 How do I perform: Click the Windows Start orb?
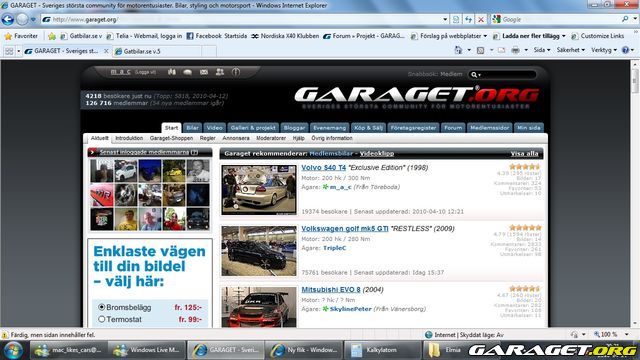click(x=13, y=351)
